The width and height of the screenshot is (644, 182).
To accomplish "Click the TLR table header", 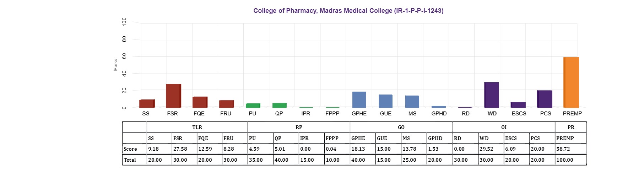I will pyautogui.click(x=197, y=127).
